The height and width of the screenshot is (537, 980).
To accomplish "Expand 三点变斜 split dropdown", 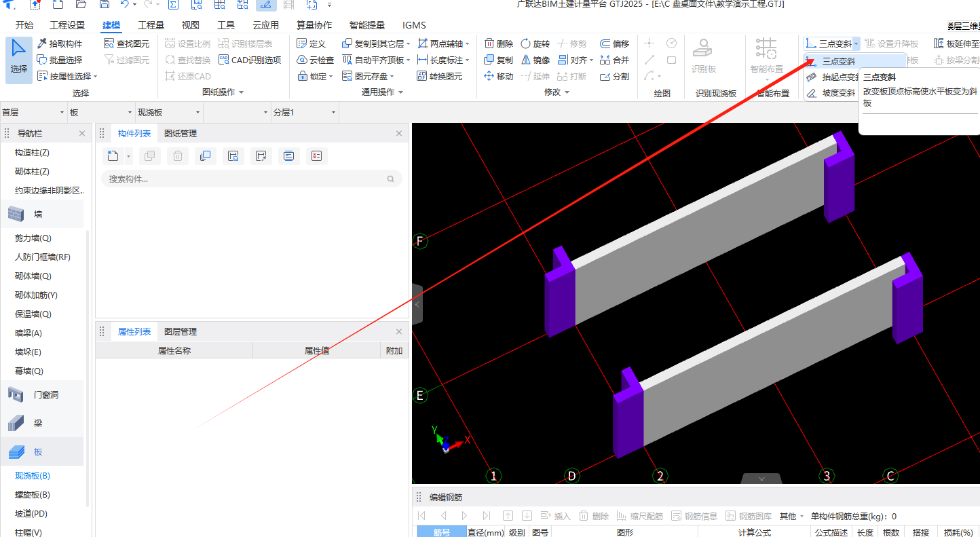I will click(x=856, y=43).
